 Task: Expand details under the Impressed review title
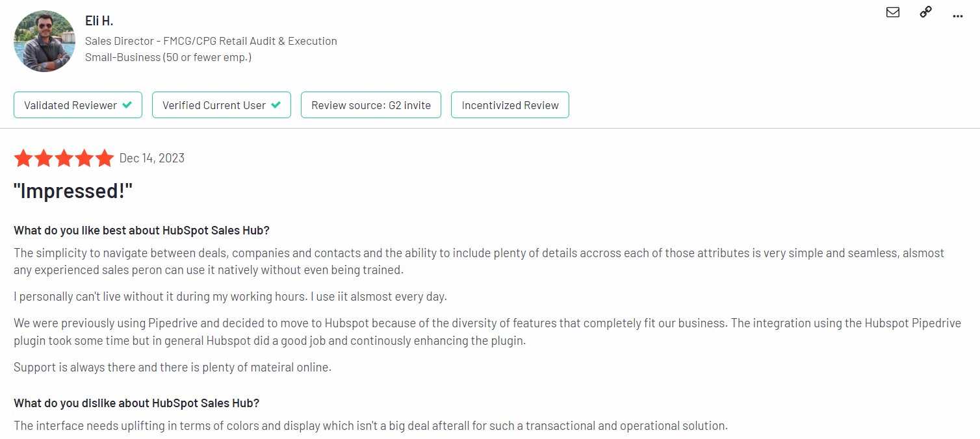click(x=73, y=190)
